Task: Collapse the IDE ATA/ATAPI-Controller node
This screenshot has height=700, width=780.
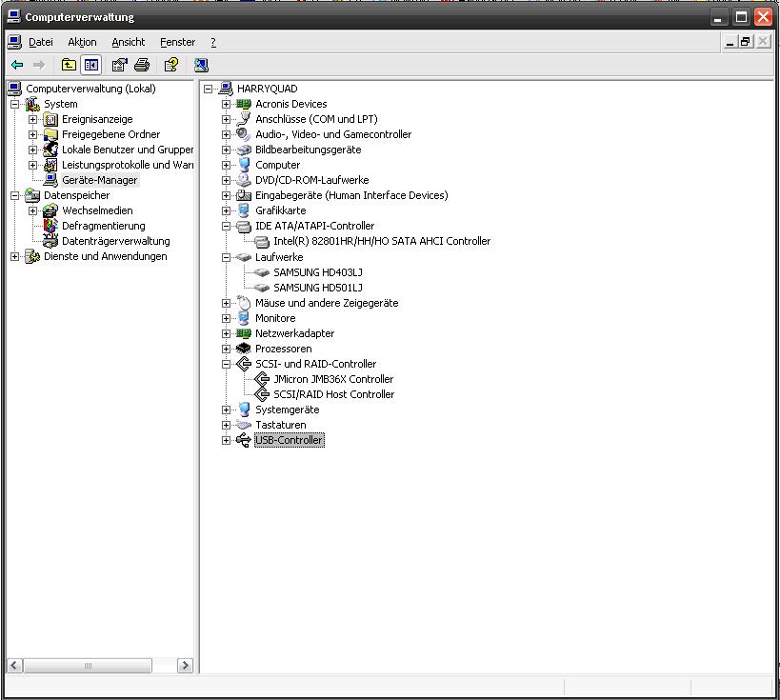Action: [226, 226]
